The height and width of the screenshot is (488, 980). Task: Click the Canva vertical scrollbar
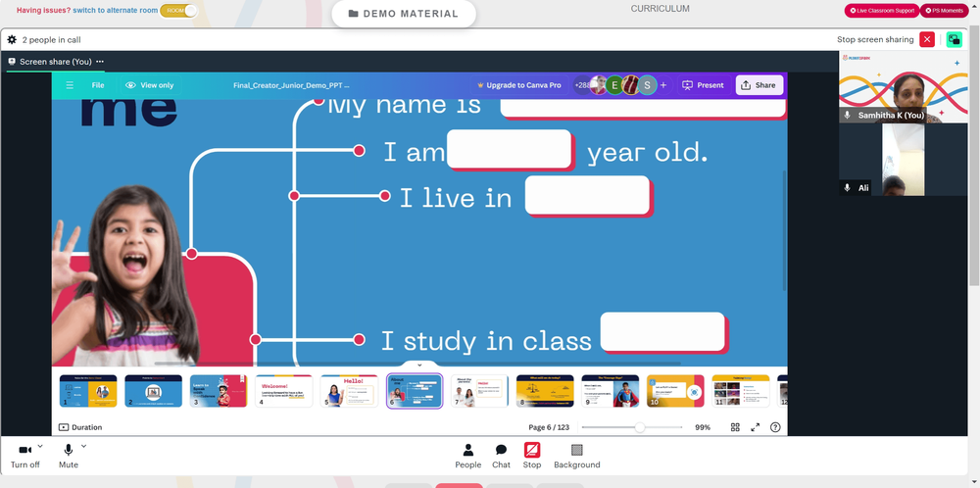784,230
